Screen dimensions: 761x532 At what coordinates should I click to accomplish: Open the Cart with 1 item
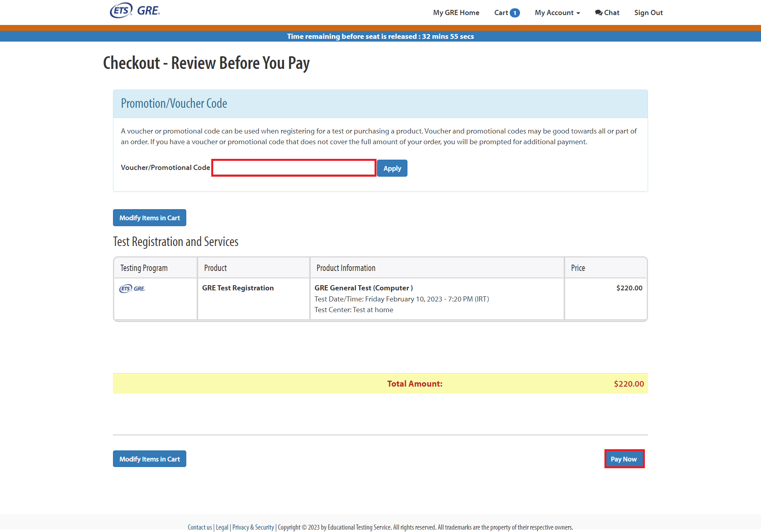[507, 13]
